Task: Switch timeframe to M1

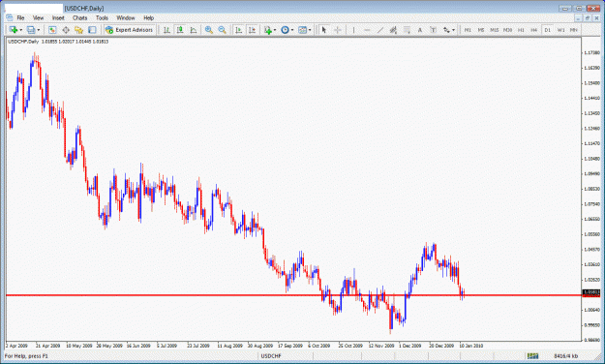Action: pos(468,30)
